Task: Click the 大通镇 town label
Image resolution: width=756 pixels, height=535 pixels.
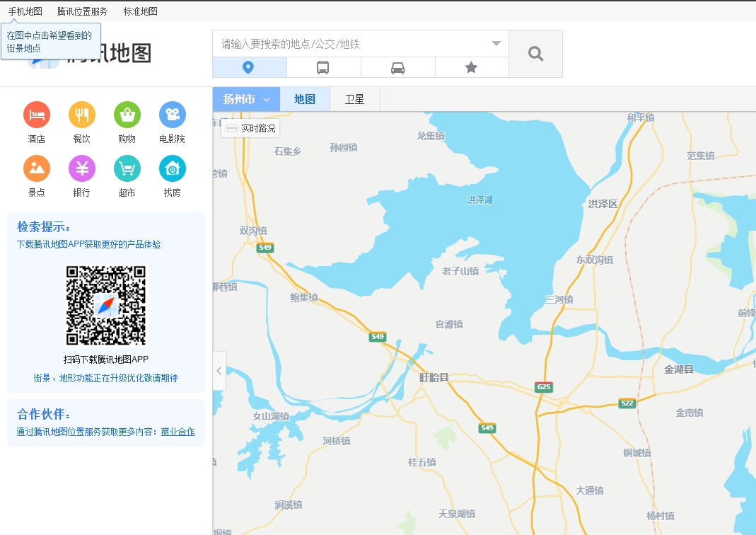Action: 590,490
